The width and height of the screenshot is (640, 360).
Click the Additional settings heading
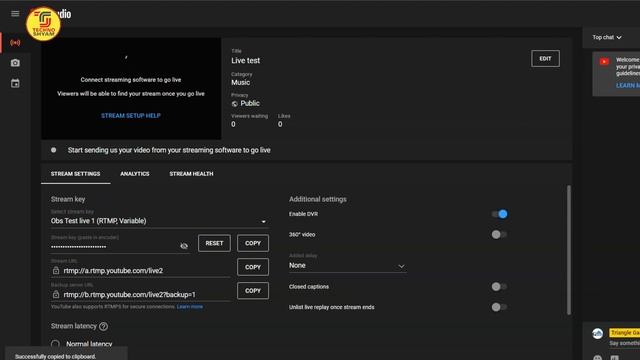(x=318, y=199)
